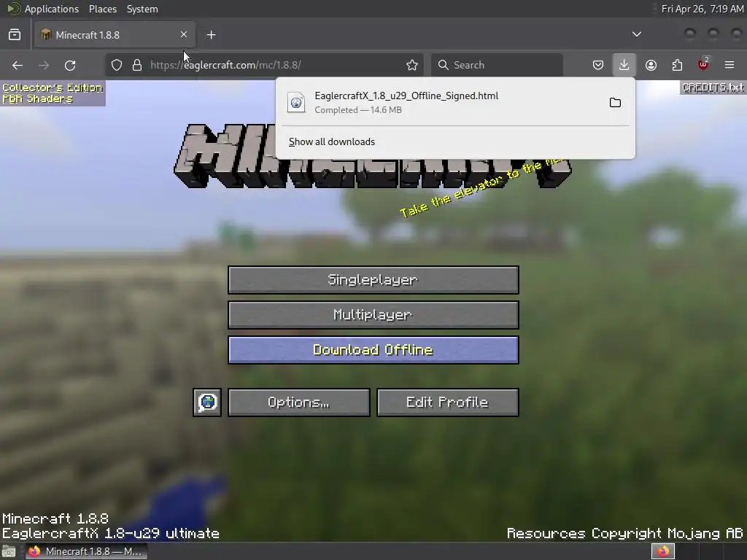Screen dimensions: 747x560
Task: Open the game Options menu
Action: point(298,402)
